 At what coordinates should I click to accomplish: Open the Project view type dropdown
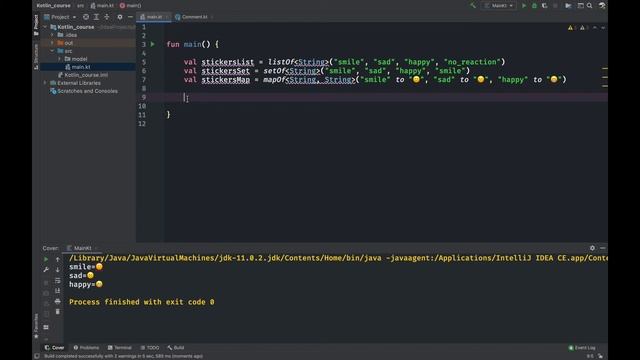tap(60, 17)
